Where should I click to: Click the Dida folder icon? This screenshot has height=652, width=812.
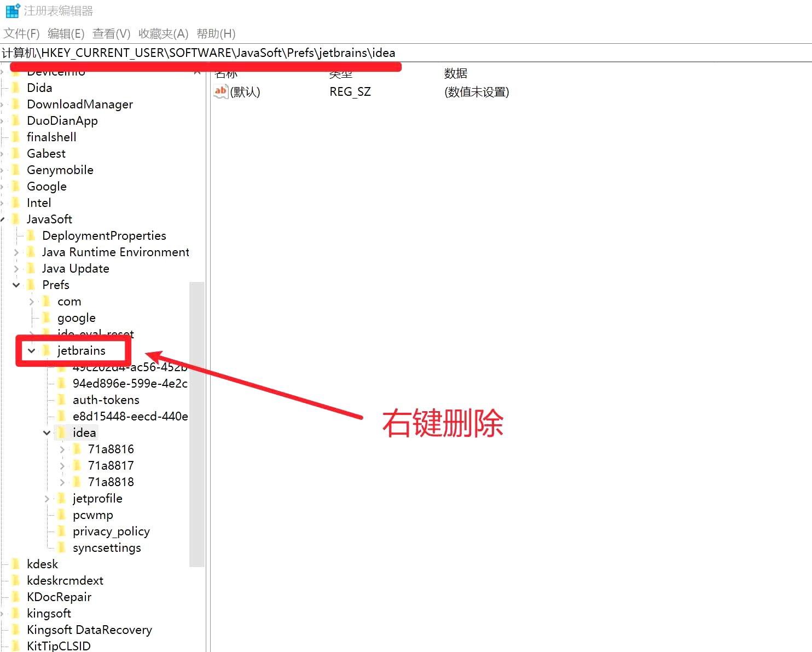pos(16,88)
